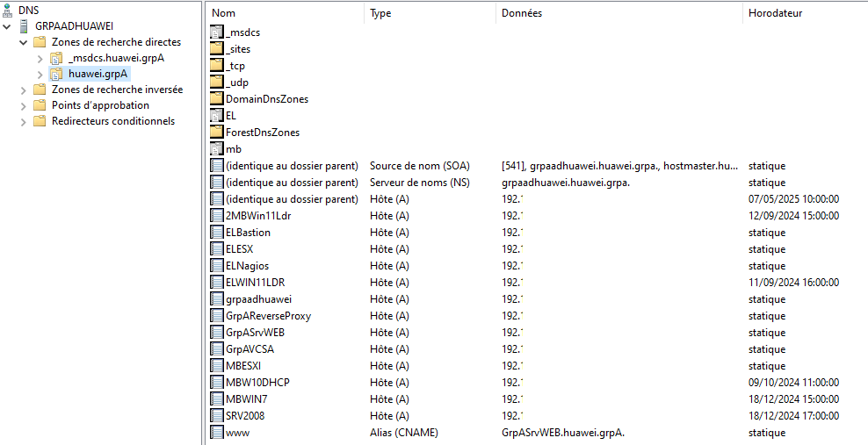Collapse the GRPAADHUAWEI server node
This screenshot has height=445, width=868.
7,26
